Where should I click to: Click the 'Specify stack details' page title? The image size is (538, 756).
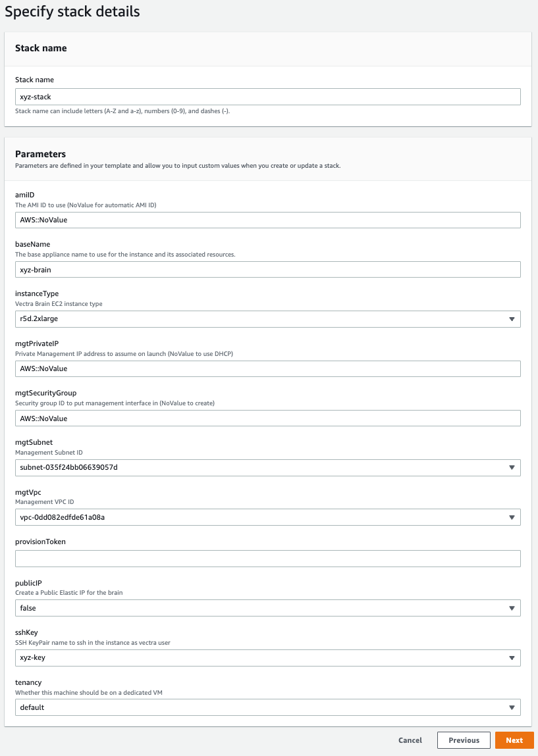pyautogui.click(x=72, y=12)
